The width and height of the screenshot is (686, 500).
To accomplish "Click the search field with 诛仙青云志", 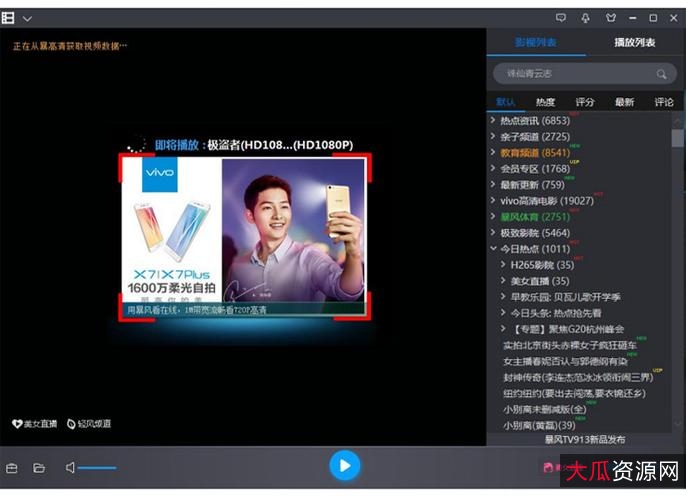I will click(584, 73).
